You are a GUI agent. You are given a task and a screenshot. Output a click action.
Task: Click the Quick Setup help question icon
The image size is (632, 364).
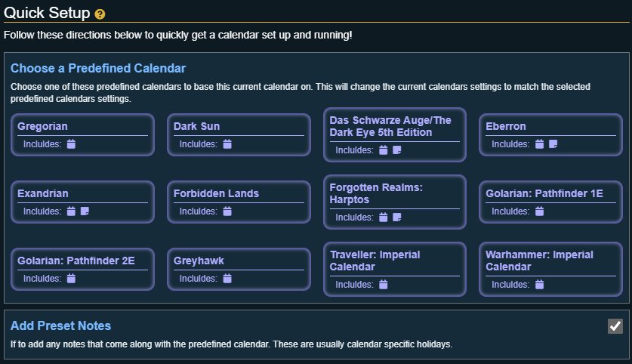pyautogui.click(x=100, y=14)
